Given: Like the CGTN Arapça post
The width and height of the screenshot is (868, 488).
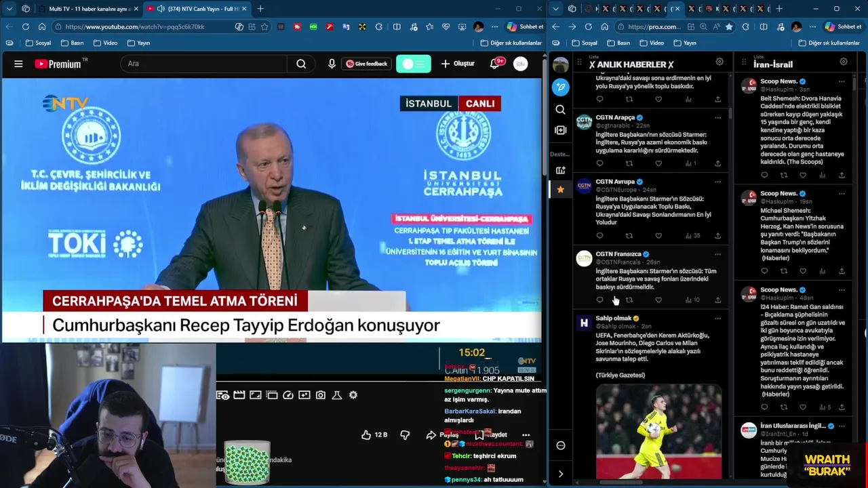Looking at the screenshot, I should point(658,163).
